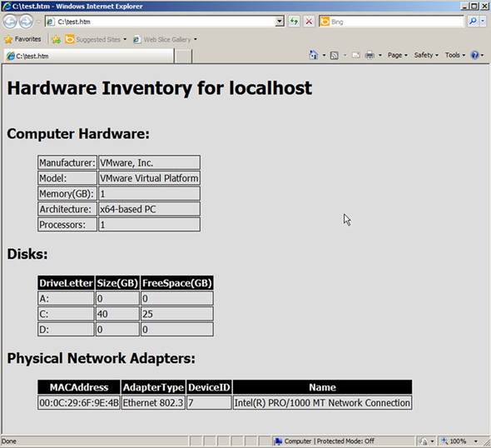Click the Add to Favorites Bar star icon
The height and width of the screenshot is (448, 491).
point(56,39)
